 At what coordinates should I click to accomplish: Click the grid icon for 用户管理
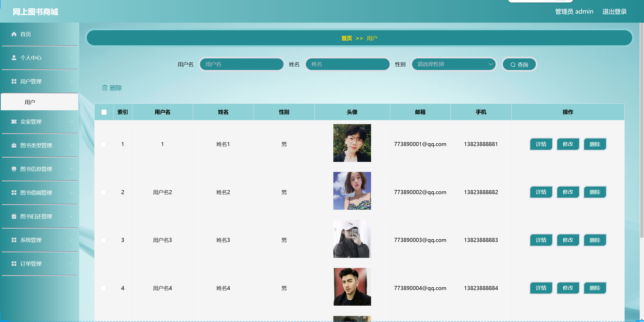[14, 81]
